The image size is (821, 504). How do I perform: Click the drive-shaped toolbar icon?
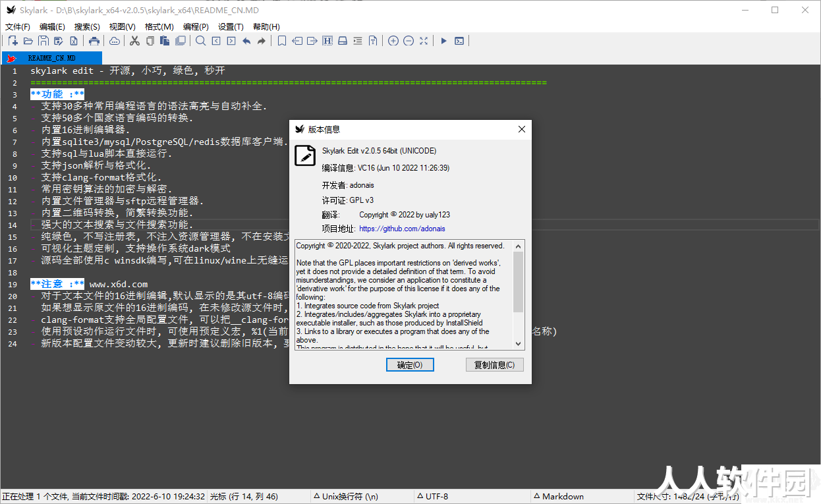point(343,41)
